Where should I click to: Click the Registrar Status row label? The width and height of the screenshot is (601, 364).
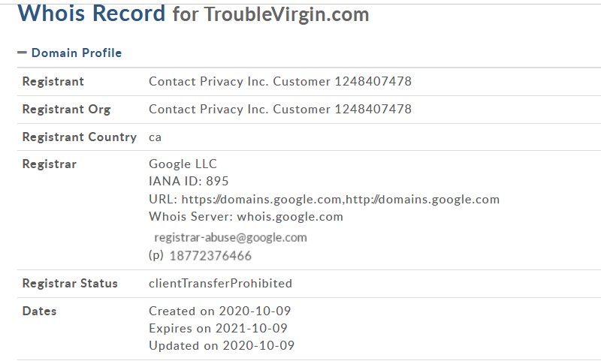click(70, 283)
